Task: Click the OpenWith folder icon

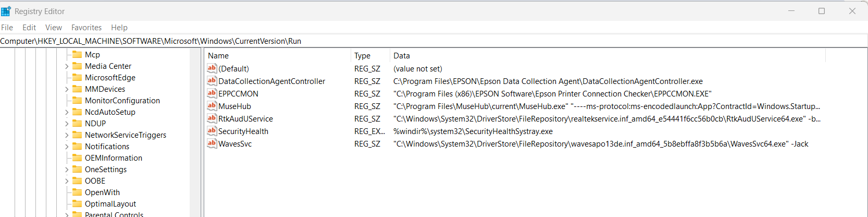Action: [77, 192]
